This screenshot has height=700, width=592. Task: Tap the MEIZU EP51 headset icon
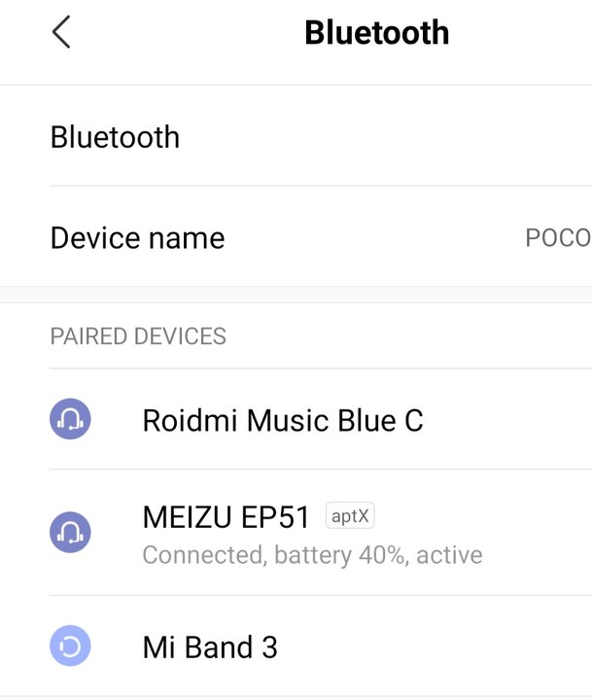coord(70,532)
